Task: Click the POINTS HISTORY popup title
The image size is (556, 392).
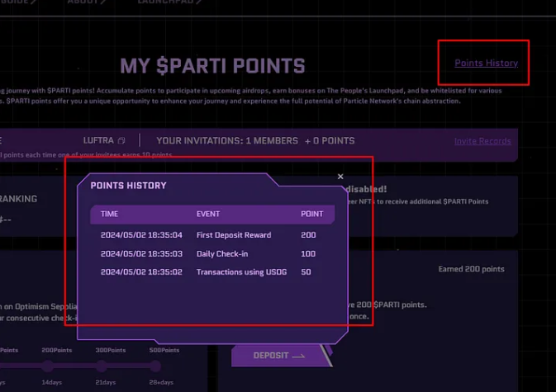Action: 128,186
